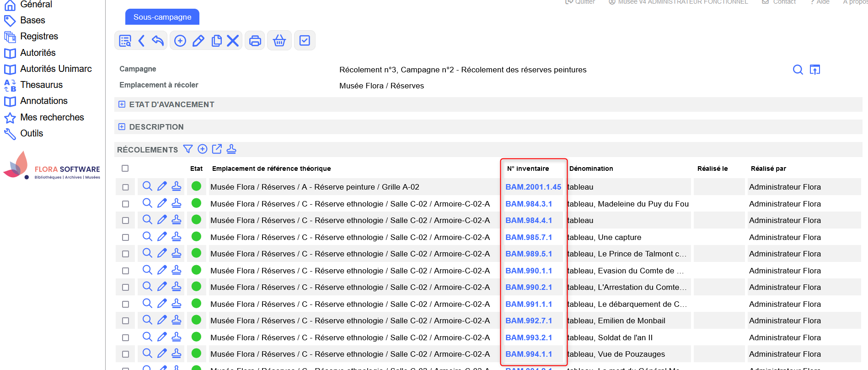The height and width of the screenshot is (370, 868).
Task: Click the add (plus) icon in top toolbar
Action: (x=180, y=41)
